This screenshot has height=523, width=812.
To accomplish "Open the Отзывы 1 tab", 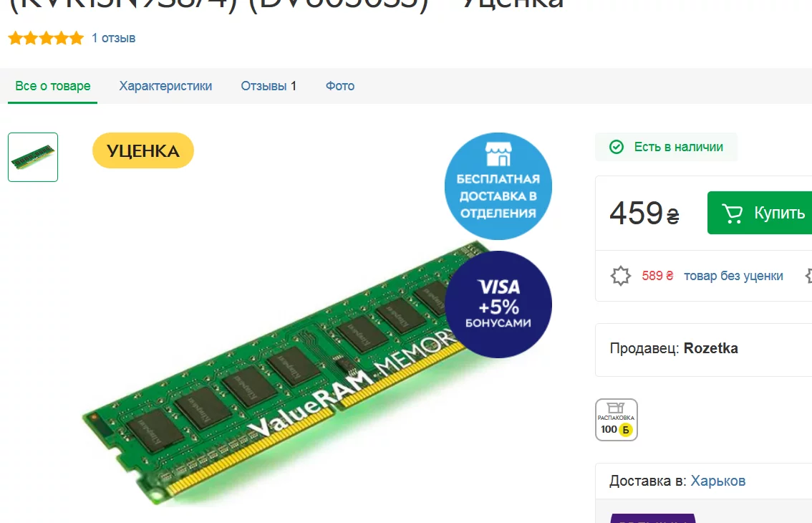I will [269, 86].
